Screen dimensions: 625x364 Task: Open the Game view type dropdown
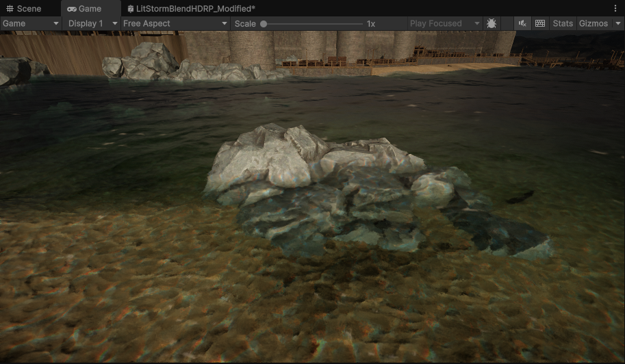31,23
